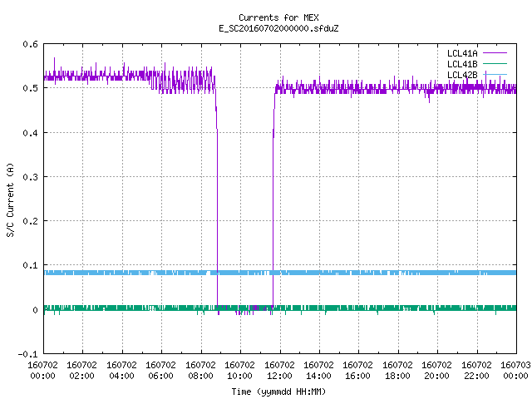Click the y-axis tick value -0.1
532x399 pixels.
click(27, 354)
